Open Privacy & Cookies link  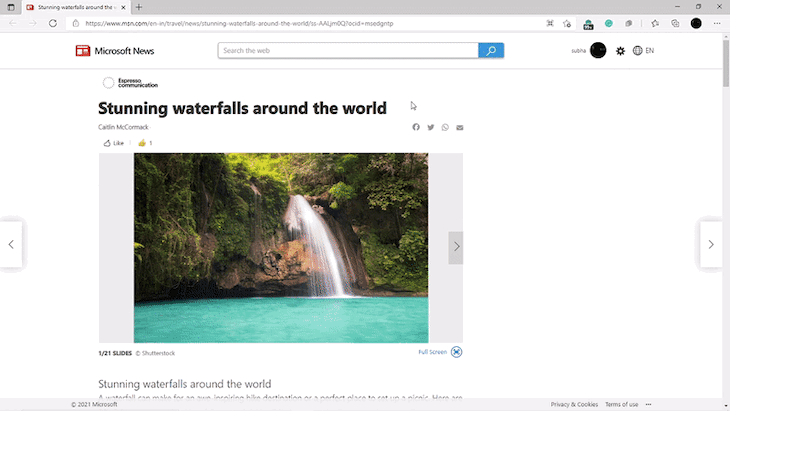tap(574, 404)
